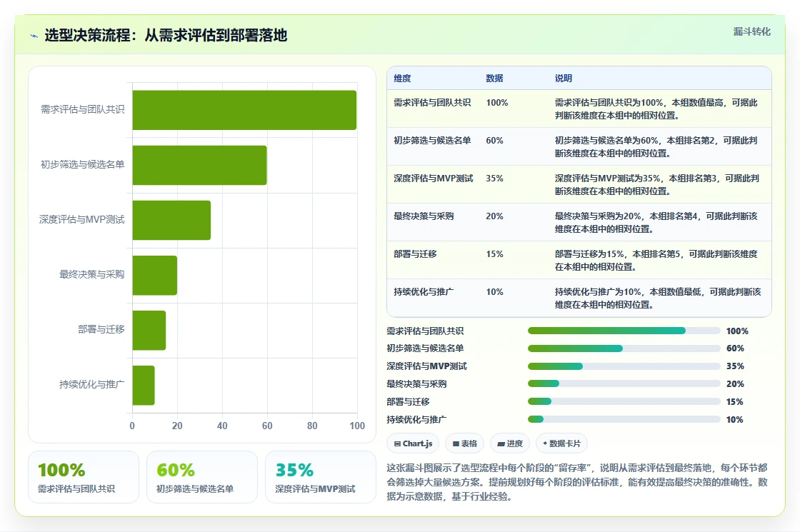Click the icon beside the 选型决策流程 title

coord(34,36)
